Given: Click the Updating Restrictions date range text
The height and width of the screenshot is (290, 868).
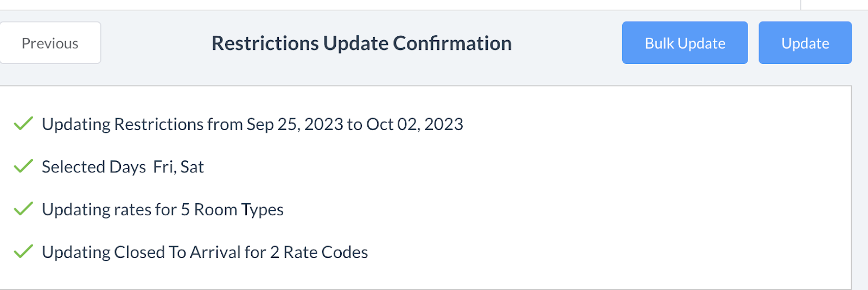Looking at the screenshot, I should [x=252, y=124].
